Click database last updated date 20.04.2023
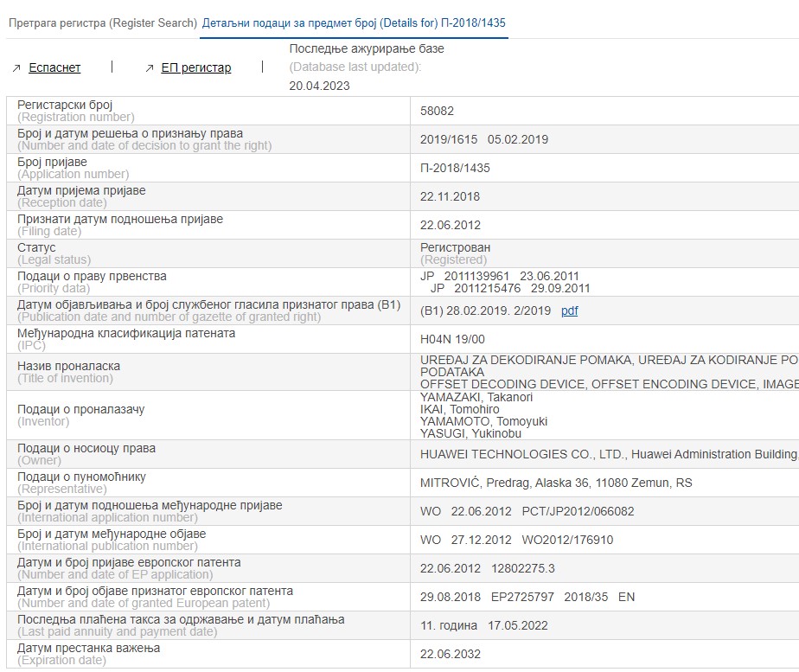Viewport: 799px width, 672px height. tap(319, 86)
